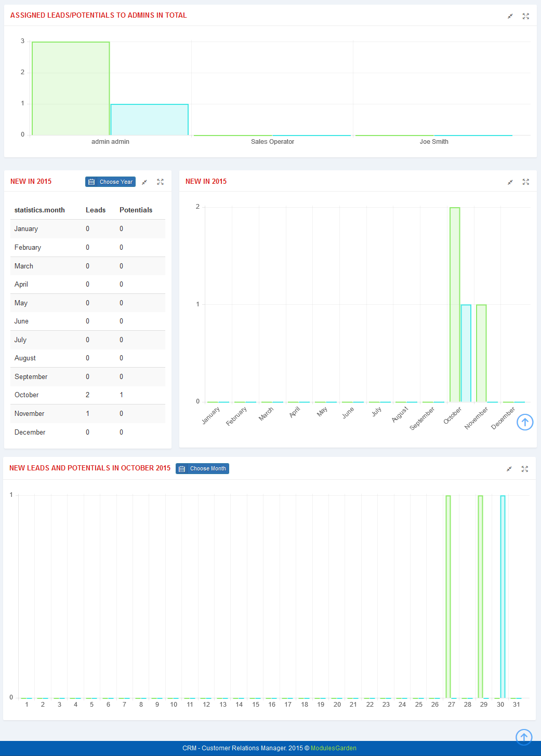The image size is (541, 756).
Task: Select the November row label in table
Action: [29, 414]
